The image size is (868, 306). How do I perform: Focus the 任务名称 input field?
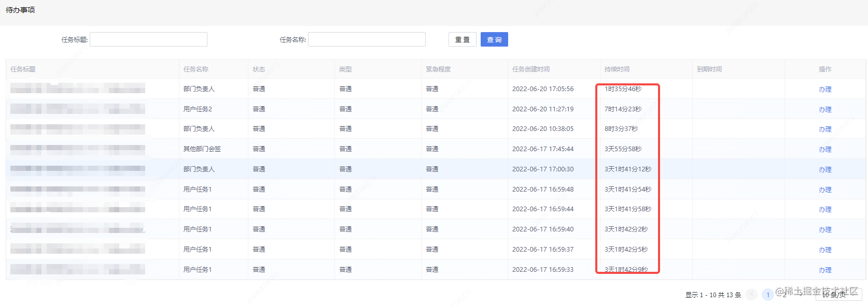[367, 39]
